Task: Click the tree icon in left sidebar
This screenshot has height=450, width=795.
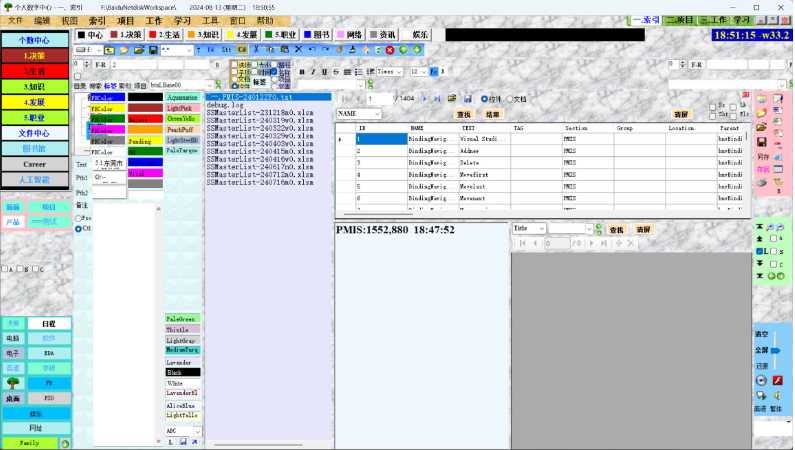Action: (13, 383)
